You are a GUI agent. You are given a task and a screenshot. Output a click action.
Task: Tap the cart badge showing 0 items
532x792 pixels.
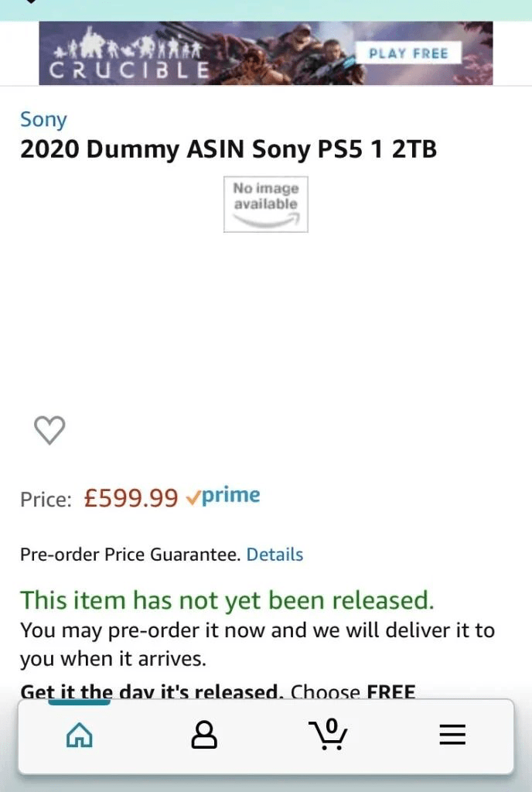[332, 725]
